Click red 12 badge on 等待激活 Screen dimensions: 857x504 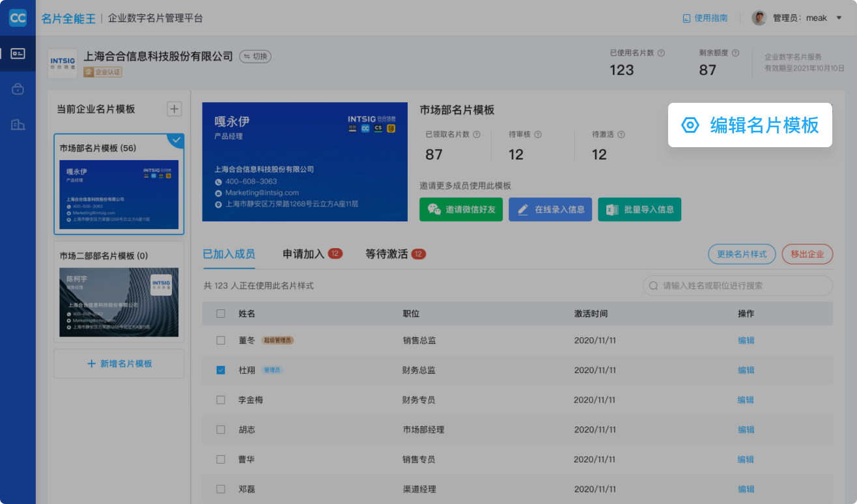click(419, 254)
